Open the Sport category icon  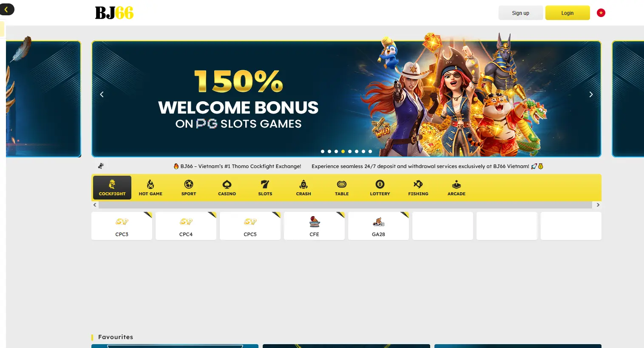pos(189,184)
